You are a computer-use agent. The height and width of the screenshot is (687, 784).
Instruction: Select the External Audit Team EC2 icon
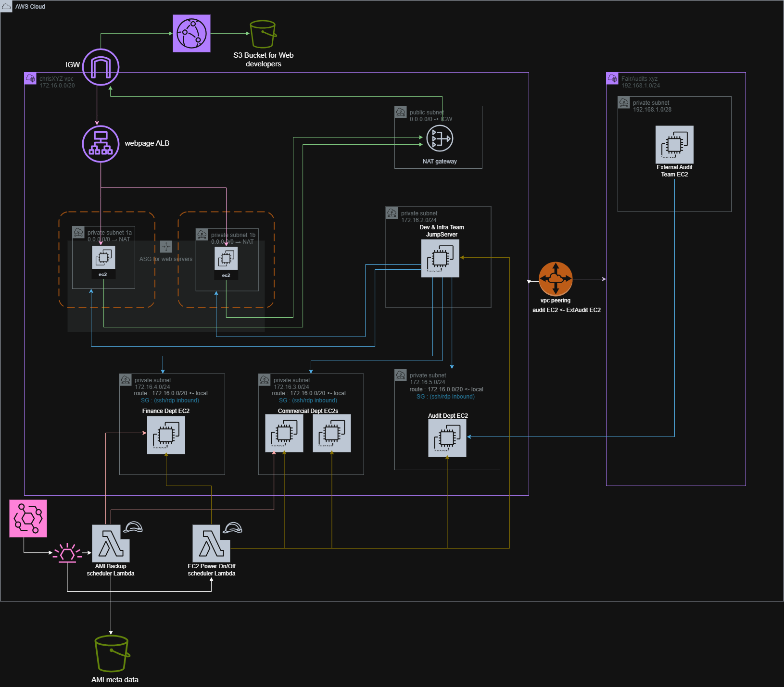coord(674,145)
